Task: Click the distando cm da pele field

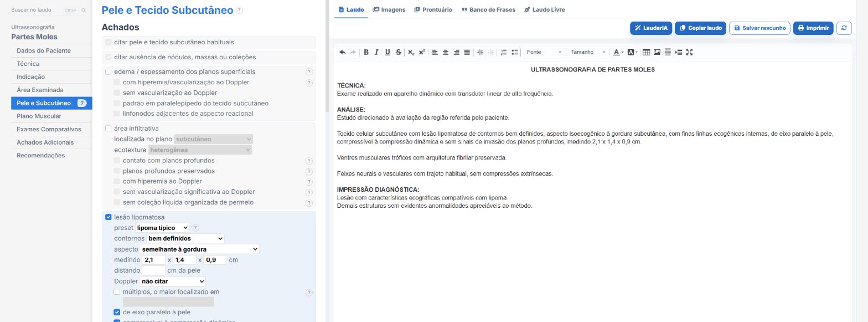Action: pyautogui.click(x=153, y=270)
